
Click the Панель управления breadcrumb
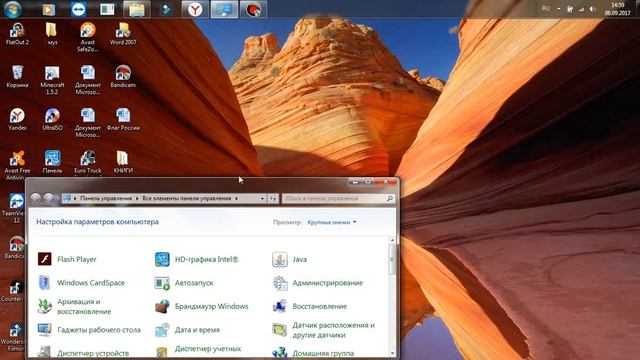pos(106,198)
